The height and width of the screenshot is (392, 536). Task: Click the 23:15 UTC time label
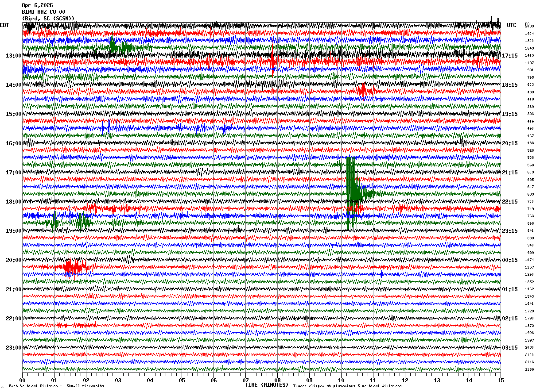click(510, 231)
